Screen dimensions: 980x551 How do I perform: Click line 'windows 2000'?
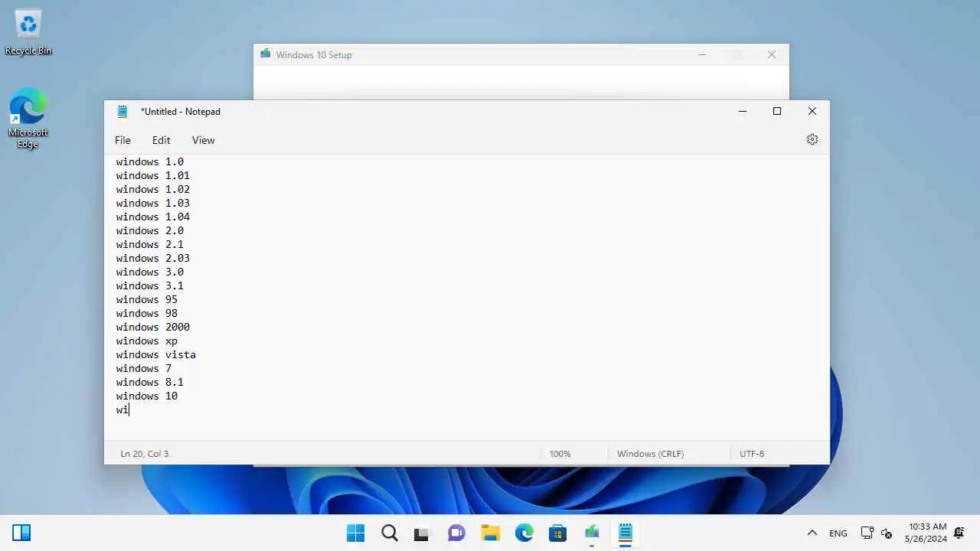click(x=153, y=327)
